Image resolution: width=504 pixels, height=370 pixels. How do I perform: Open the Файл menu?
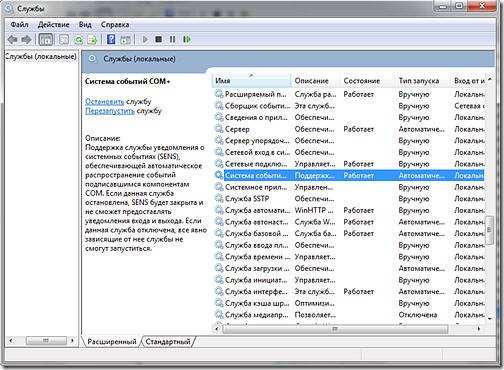19,24
